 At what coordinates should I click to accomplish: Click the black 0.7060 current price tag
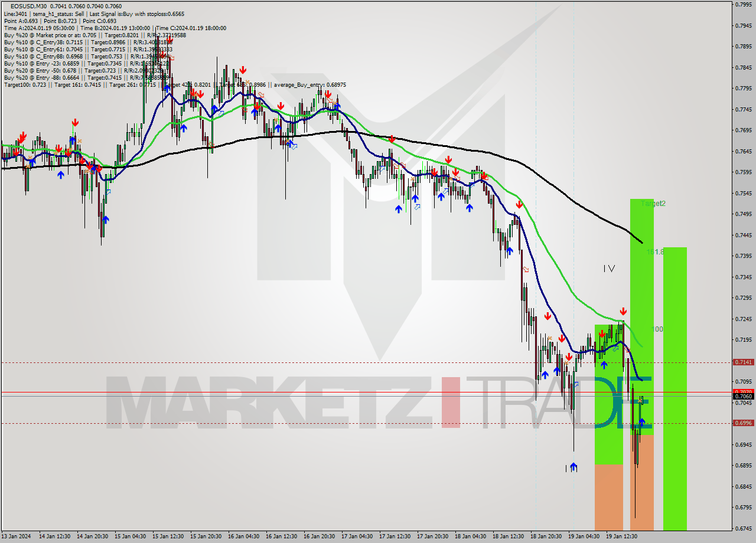(742, 396)
